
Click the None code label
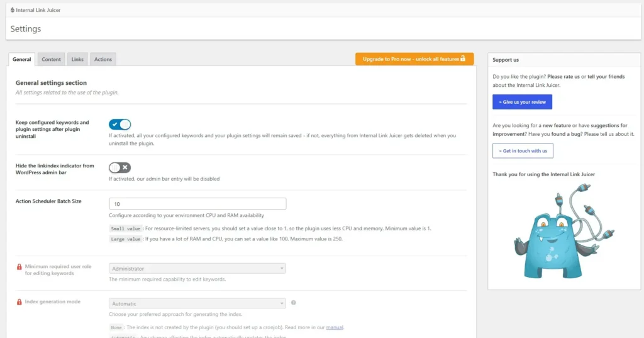click(116, 328)
